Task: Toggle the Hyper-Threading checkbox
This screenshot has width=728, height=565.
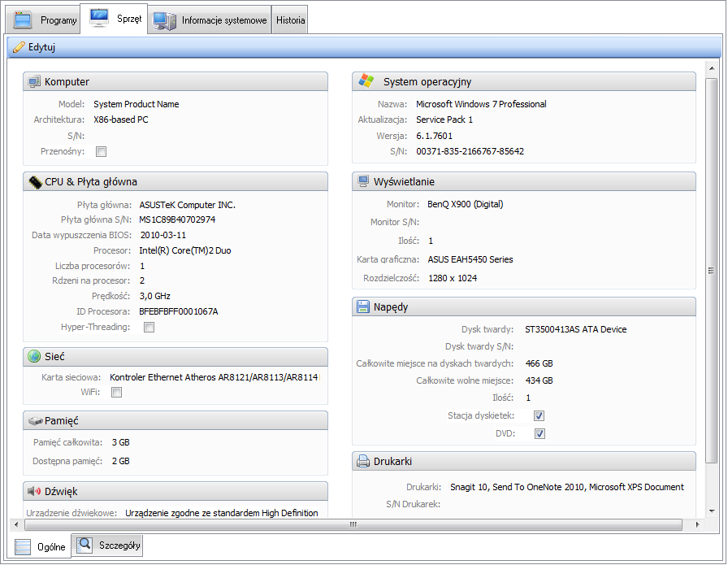Action: (x=149, y=327)
